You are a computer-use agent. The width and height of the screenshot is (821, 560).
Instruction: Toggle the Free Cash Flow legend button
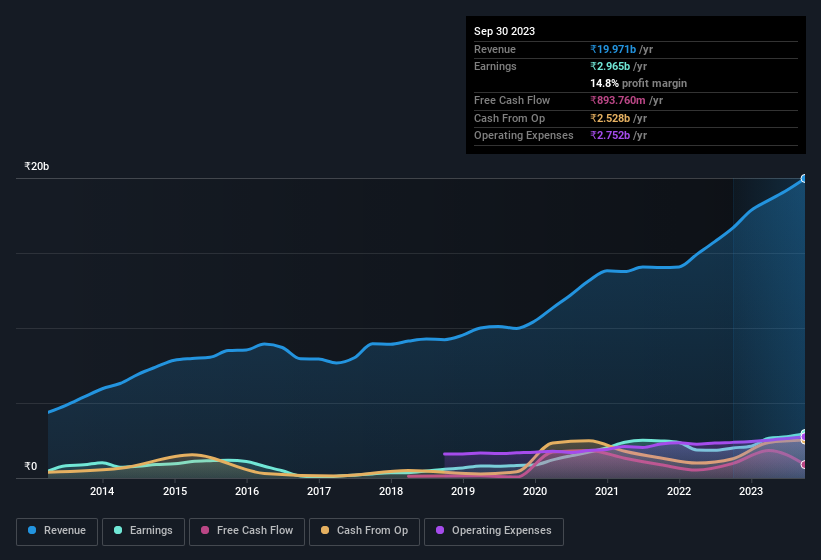click(247, 531)
